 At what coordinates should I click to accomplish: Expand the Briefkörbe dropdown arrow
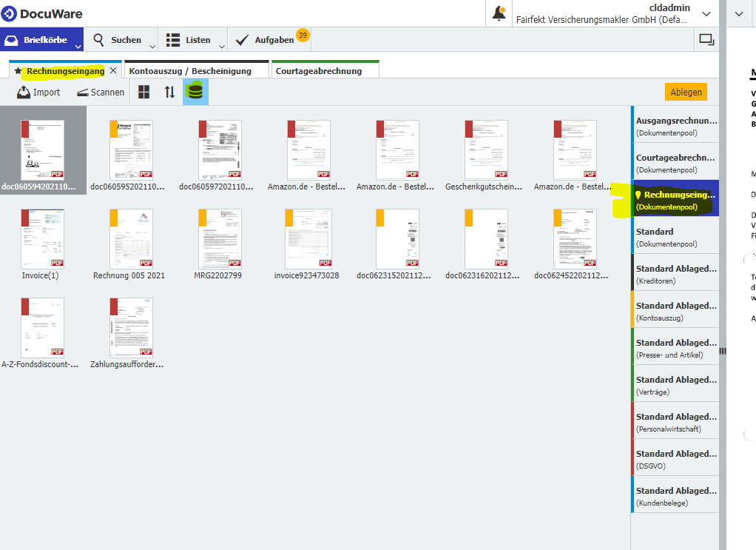pos(78,46)
